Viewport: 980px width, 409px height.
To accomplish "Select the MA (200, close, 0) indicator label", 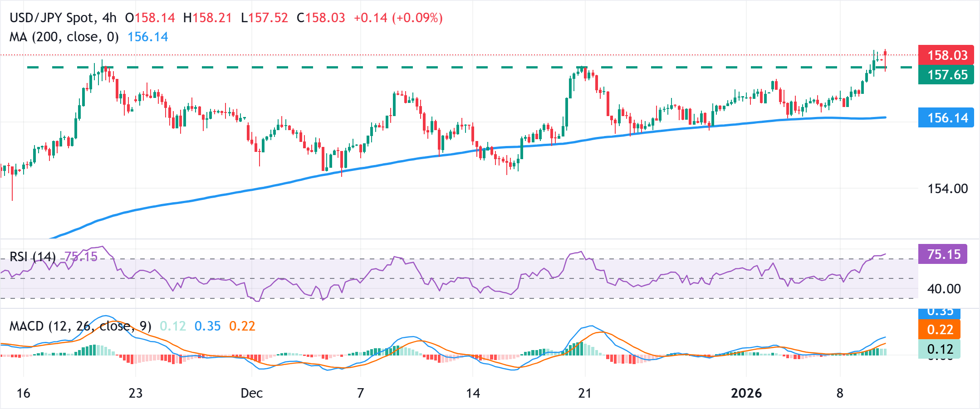I will coord(63,38).
